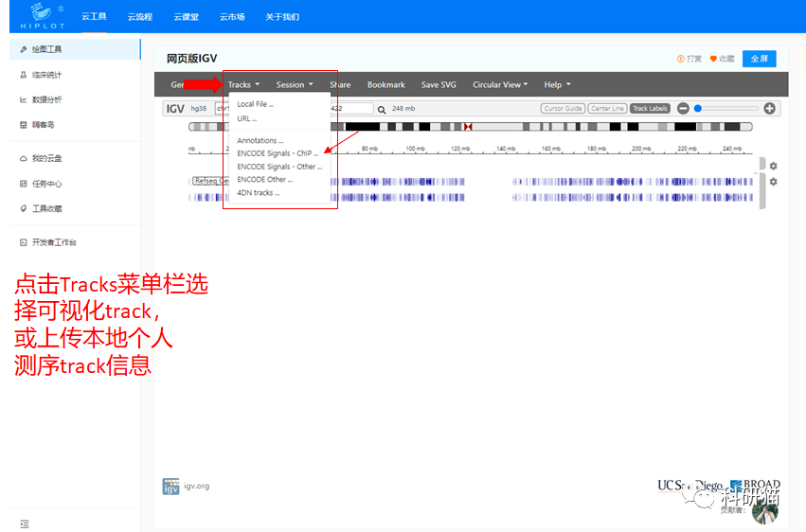Image resolution: width=806 pixels, height=532 pixels.
Task: Toggle the Cursor Guide option
Action: 563,109
